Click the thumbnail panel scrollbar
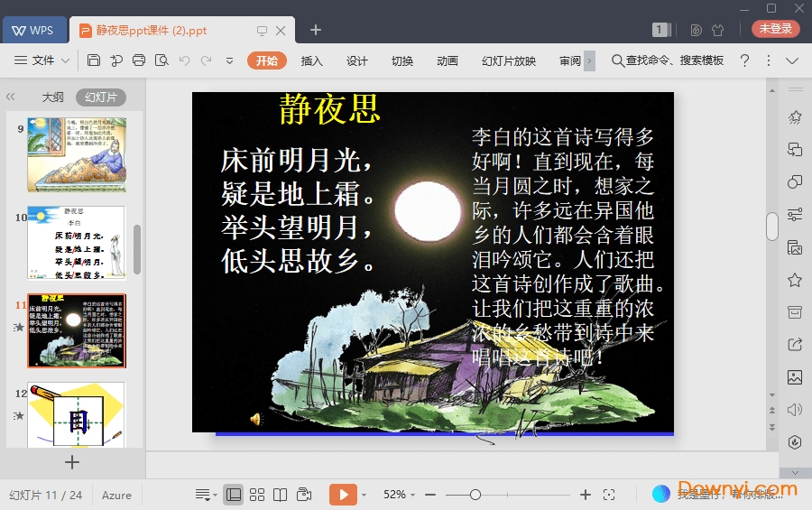Viewport: 812px width, 510px height. pyautogui.click(x=137, y=249)
